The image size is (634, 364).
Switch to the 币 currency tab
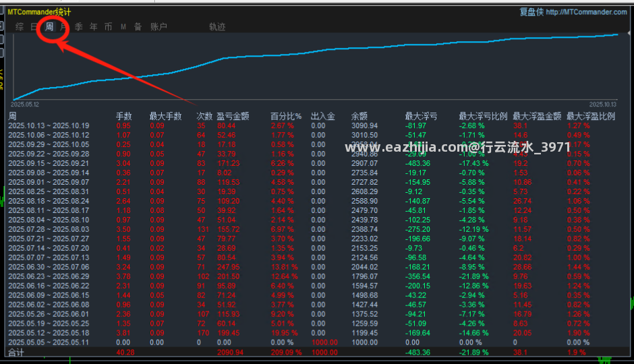[108, 27]
